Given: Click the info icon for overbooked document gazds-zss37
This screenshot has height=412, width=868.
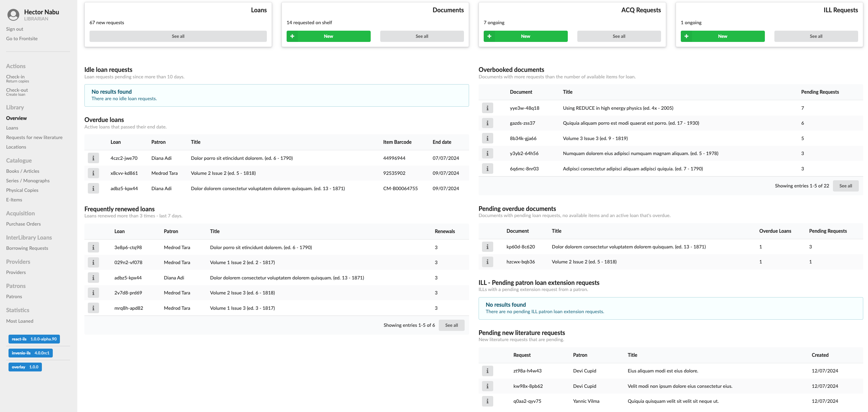Looking at the screenshot, I should click(488, 123).
